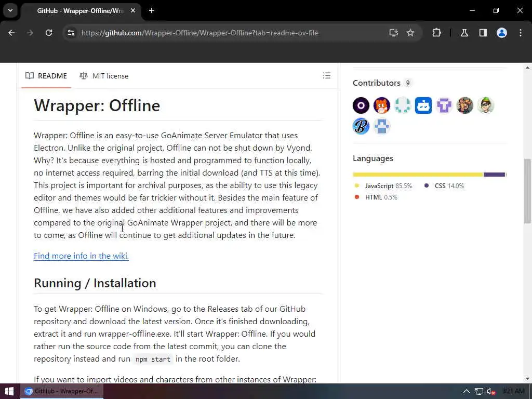
Task: Click the yellow JavaScript segment of language bar
Action: [418, 175]
